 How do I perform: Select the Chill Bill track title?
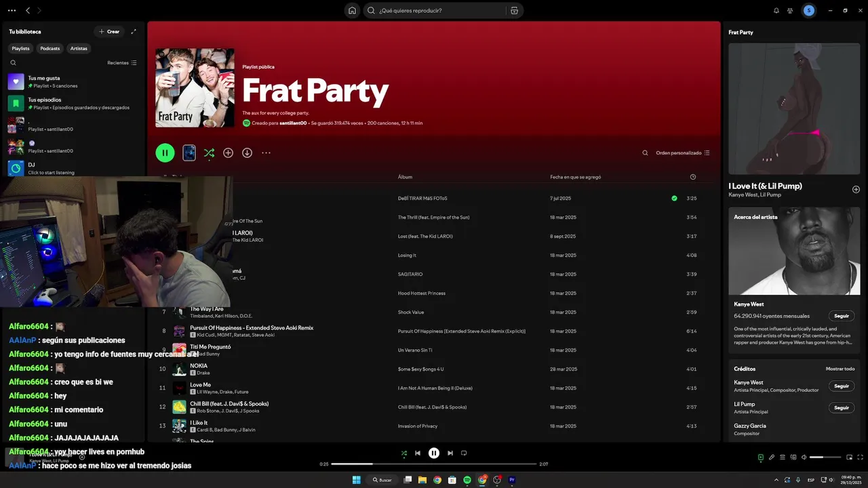point(229,403)
